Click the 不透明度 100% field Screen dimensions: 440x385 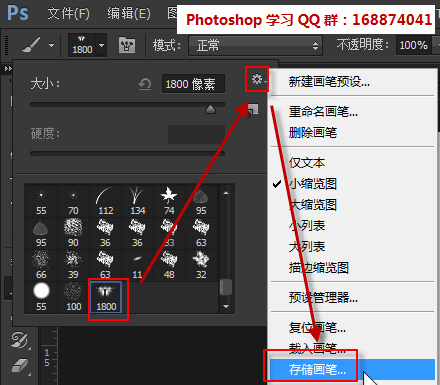(x=413, y=45)
